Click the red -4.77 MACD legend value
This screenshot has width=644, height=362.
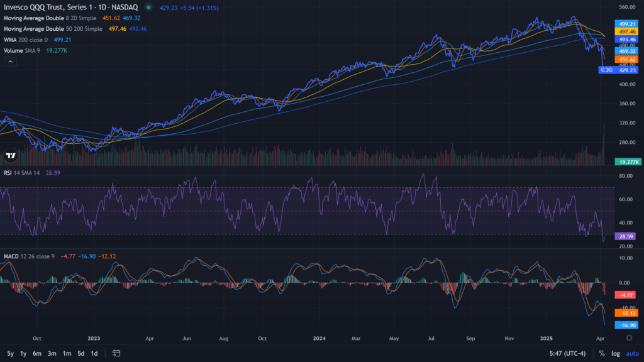[x=68, y=256]
